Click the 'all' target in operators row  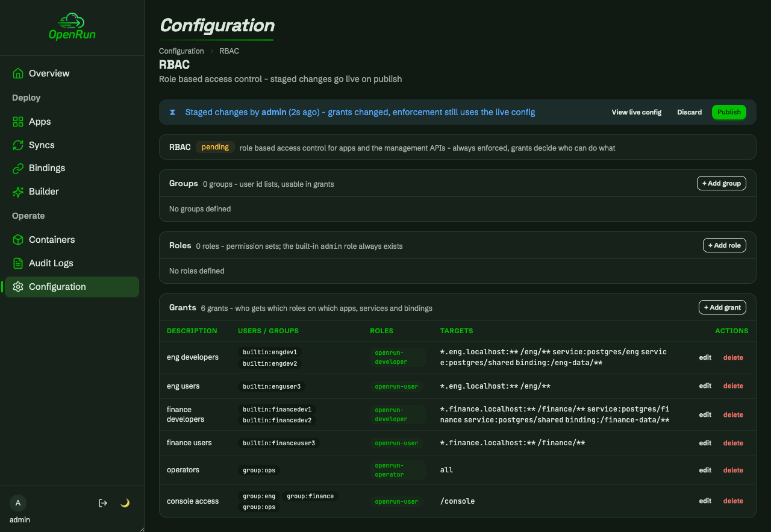click(x=447, y=470)
